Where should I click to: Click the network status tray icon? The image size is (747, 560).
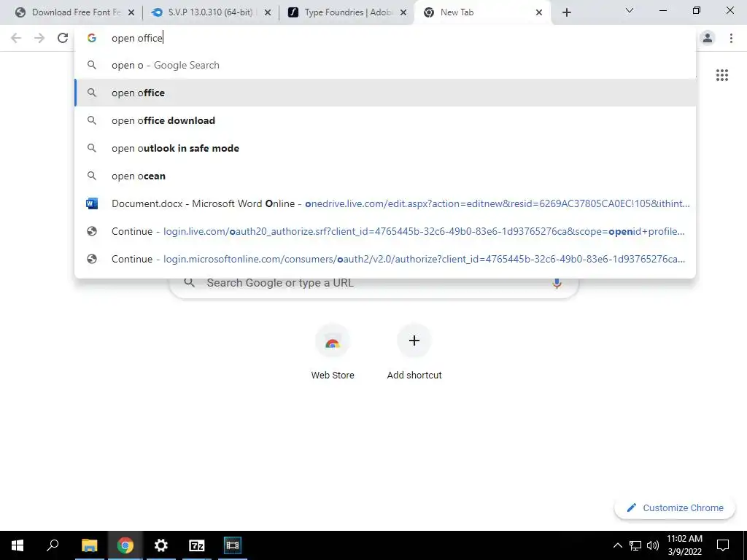(635, 545)
